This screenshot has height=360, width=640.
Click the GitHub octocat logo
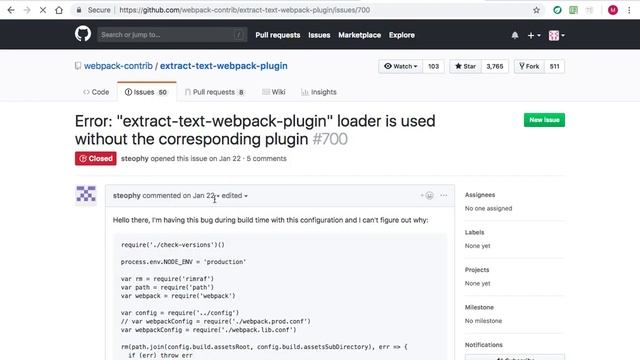[83, 34]
